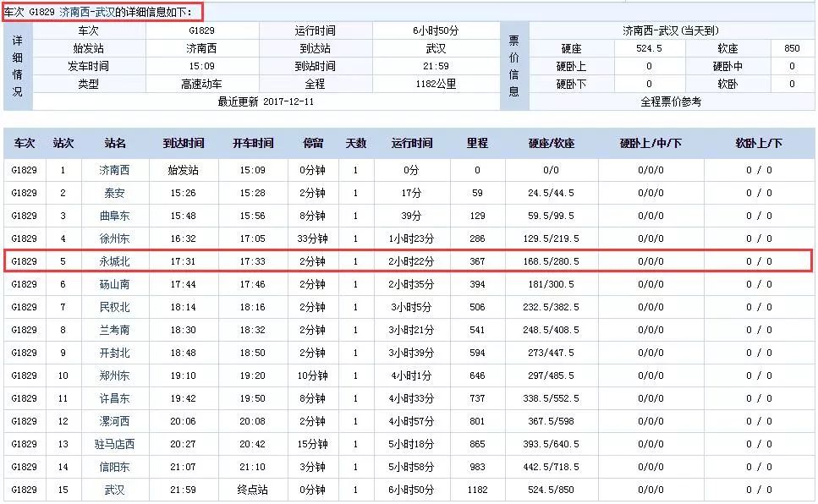Click the G1829 train number in details panel

click(201, 30)
